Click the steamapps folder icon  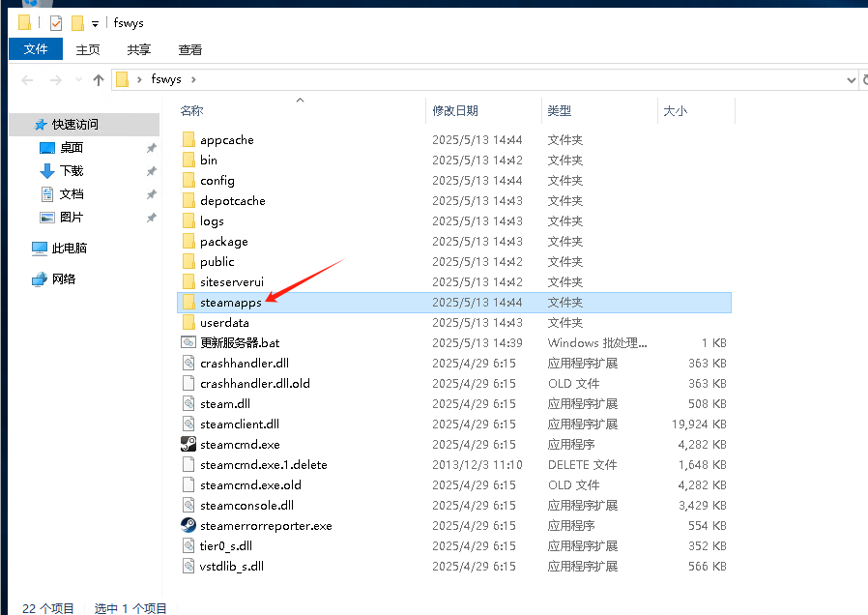tap(188, 303)
